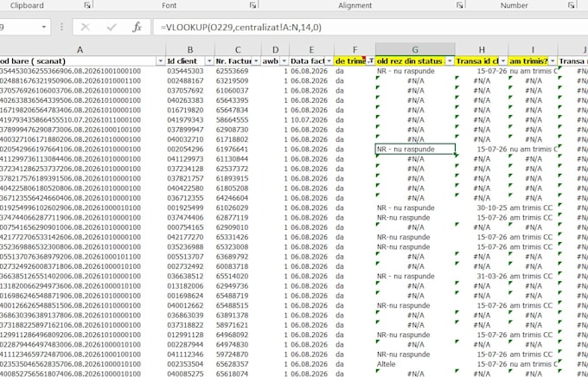Screen dimensions: 588x377
Task: Open filter dropdown for 'od bare ( scanat)'
Action: click(161, 61)
